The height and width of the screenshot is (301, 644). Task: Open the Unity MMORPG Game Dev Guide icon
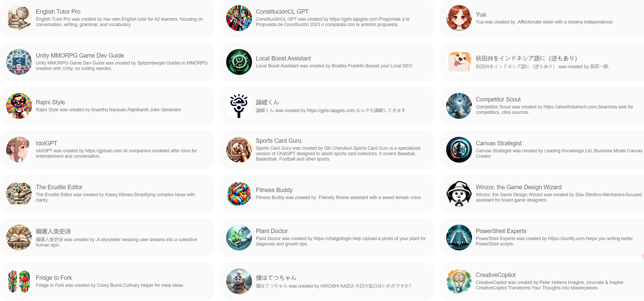pyautogui.click(x=19, y=62)
